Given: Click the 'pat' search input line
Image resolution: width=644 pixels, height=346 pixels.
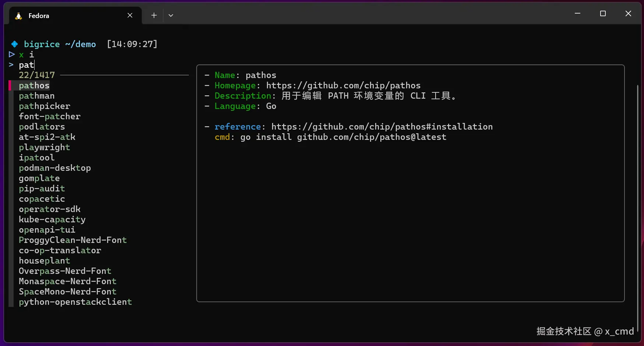Looking at the screenshot, I should (27, 65).
